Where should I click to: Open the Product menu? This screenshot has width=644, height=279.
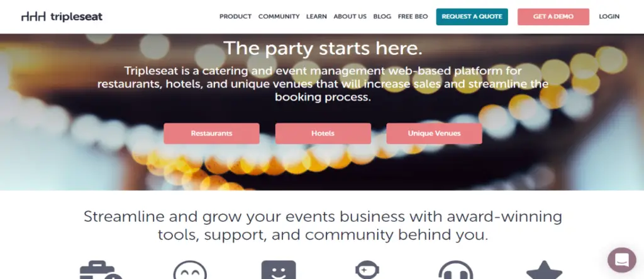(x=235, y=16)
